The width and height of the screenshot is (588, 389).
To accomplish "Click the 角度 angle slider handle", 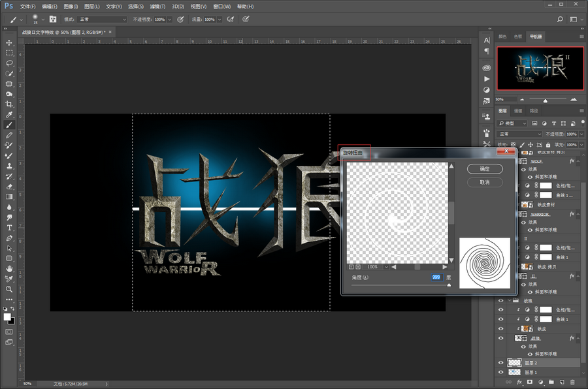I will (448, 285).
